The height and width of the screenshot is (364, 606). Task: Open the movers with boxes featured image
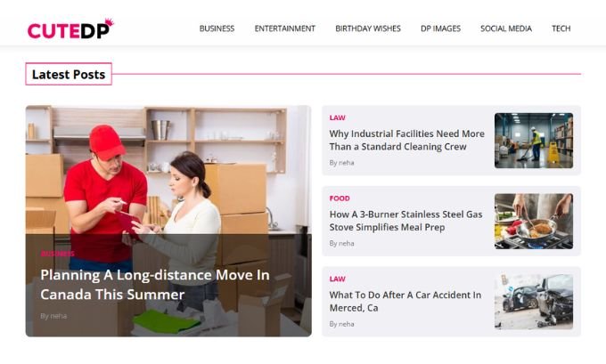click(168, 170)
